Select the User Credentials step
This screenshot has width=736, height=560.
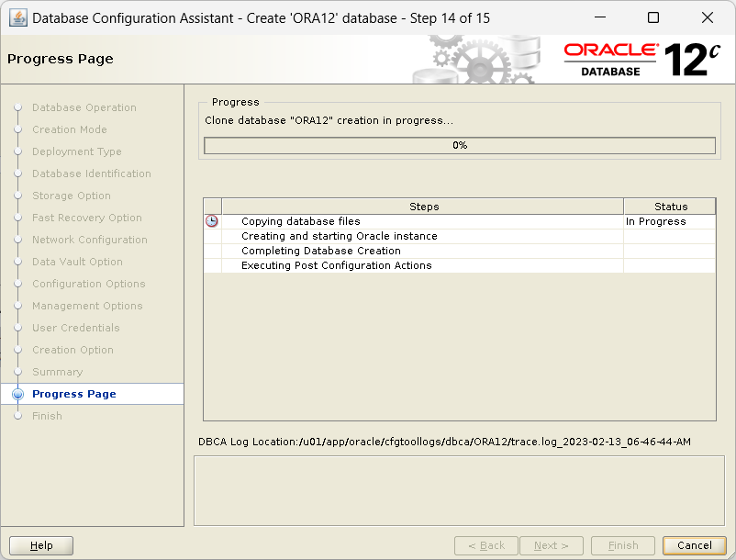click(x=76, y=328)
